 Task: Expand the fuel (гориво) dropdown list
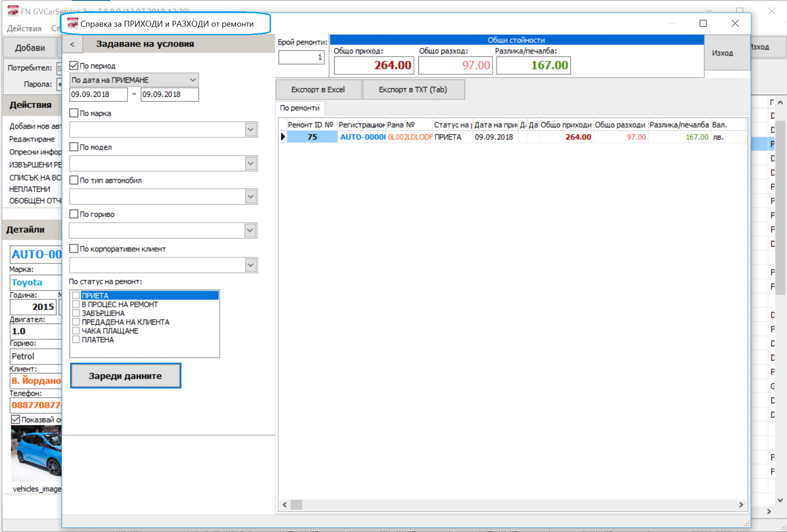(x=251, y=231)
